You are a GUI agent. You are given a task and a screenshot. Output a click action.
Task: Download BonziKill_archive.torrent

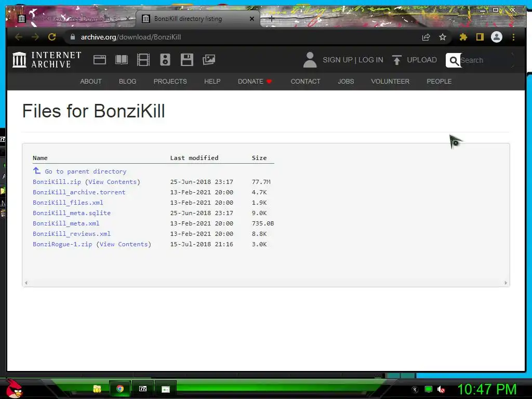point(79,192)
